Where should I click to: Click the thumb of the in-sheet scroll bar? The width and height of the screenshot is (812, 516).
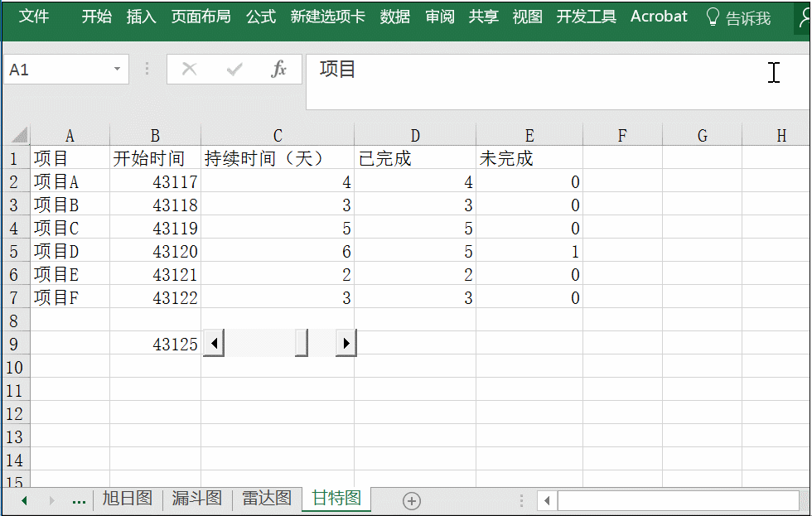302,343
